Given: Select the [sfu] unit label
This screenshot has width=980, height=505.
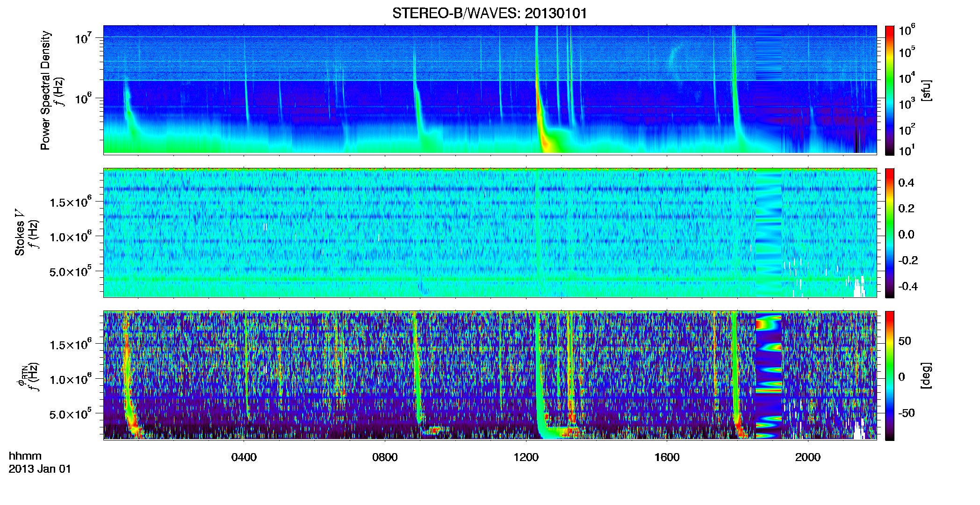Looking at the screenshot, I should coord(926,90).
